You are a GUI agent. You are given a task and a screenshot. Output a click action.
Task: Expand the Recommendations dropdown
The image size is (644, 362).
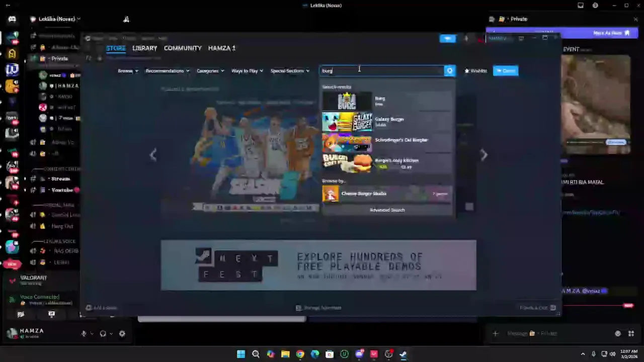167,71
